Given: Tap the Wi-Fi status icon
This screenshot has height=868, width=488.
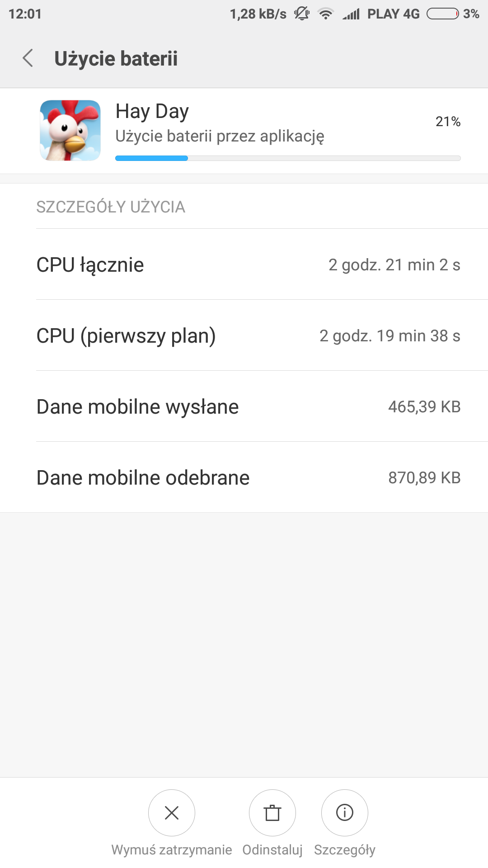Looking at the screenshot, I should [x=325, y=14].
